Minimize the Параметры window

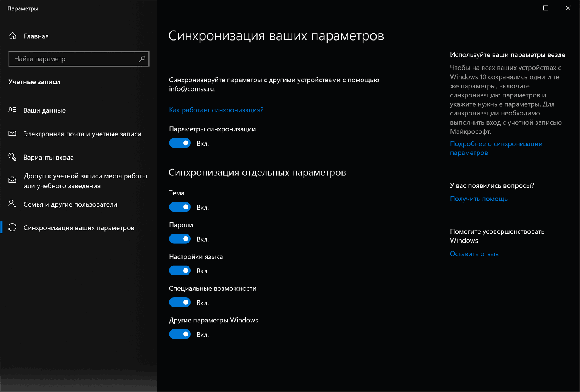pyautogui.click(x=523, y=8)
